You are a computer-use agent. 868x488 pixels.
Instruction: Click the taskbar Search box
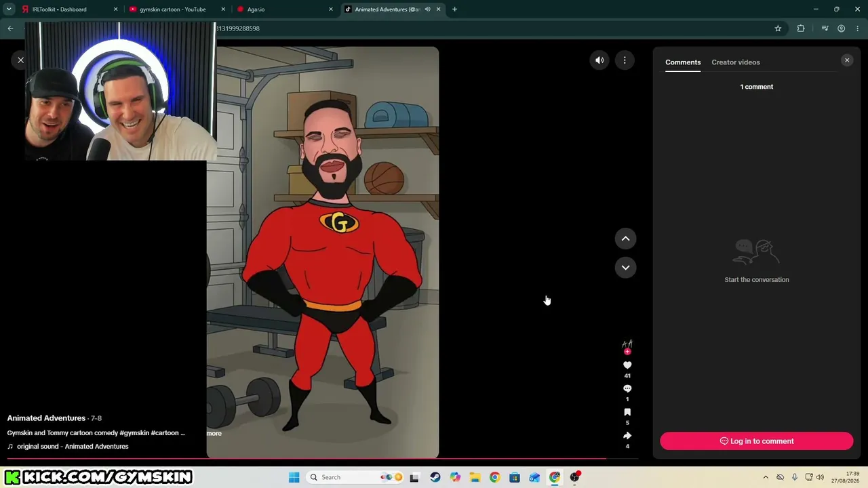coord(354,477)
